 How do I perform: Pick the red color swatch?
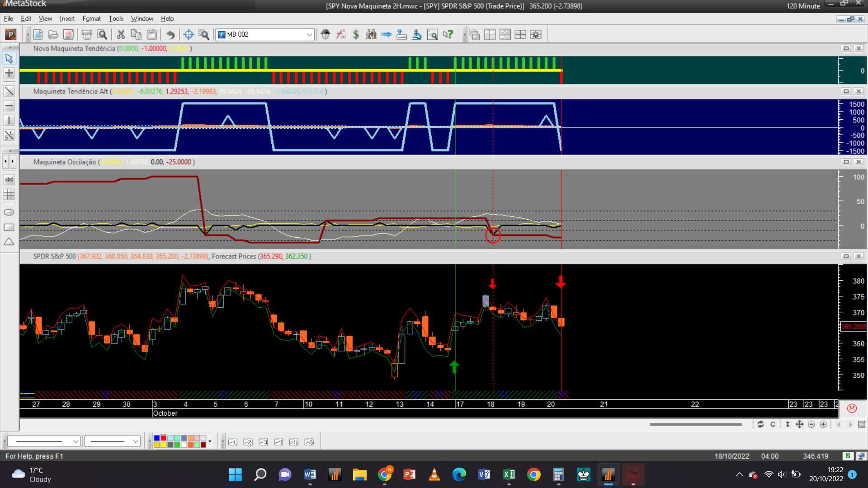pyautogui.click(x=164, y=438)
